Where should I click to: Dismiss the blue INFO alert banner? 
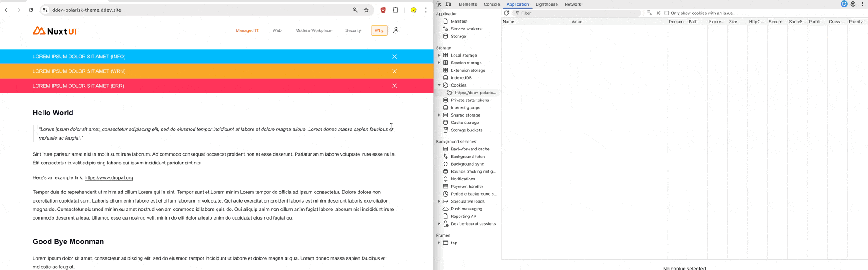coord(394,57)
